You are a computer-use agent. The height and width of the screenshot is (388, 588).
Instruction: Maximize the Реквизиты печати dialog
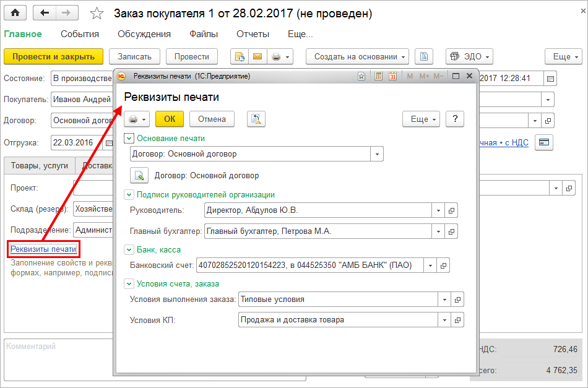coord(456,77)
